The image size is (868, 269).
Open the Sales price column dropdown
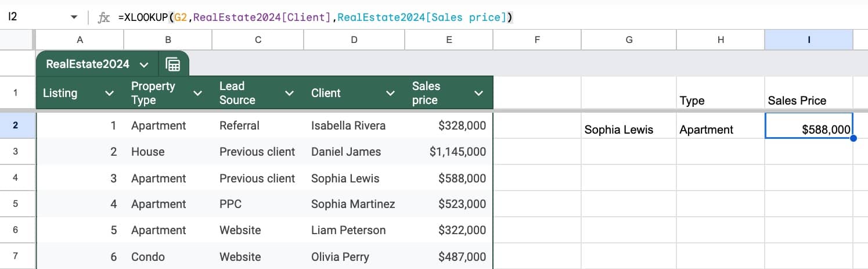point(478,93)
